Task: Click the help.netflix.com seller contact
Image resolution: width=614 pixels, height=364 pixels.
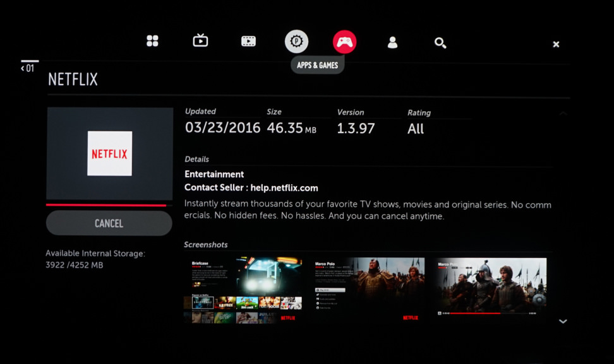Action: [284, 187]
